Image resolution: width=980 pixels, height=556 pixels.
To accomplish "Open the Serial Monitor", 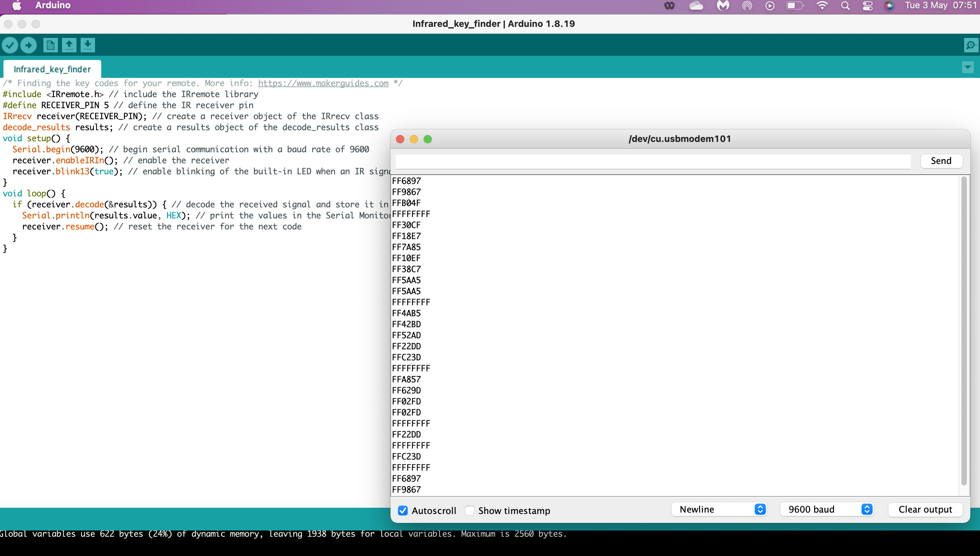I will [971, 45].
